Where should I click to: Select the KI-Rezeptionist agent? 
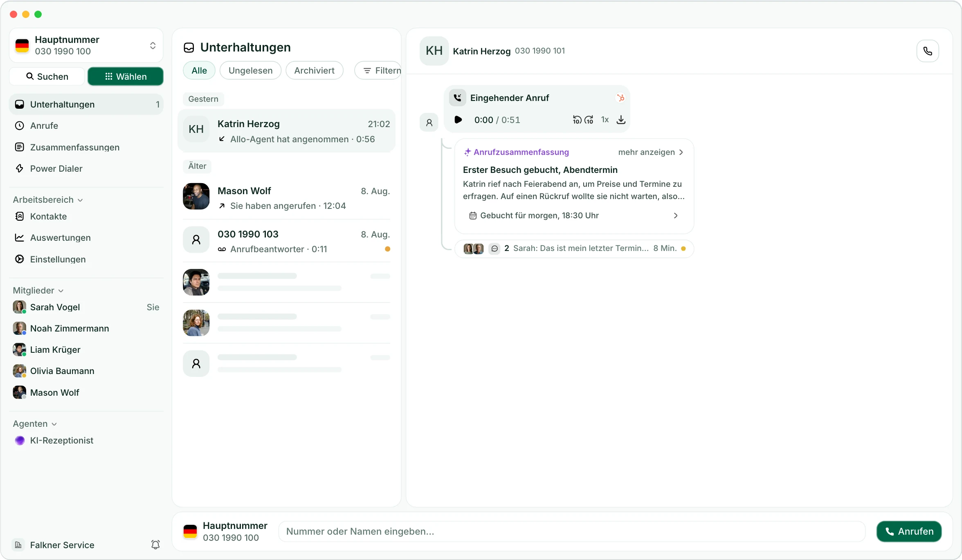pyautogui.click(x=86, y=440)
